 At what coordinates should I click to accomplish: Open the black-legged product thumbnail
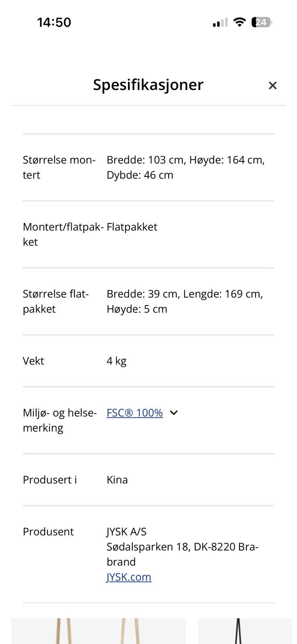pyautogui.click(x=245, y=631)
